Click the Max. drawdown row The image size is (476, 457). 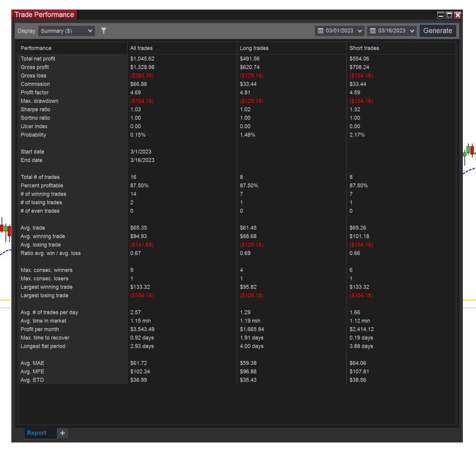pyautogui.click(x=39, y=101)
